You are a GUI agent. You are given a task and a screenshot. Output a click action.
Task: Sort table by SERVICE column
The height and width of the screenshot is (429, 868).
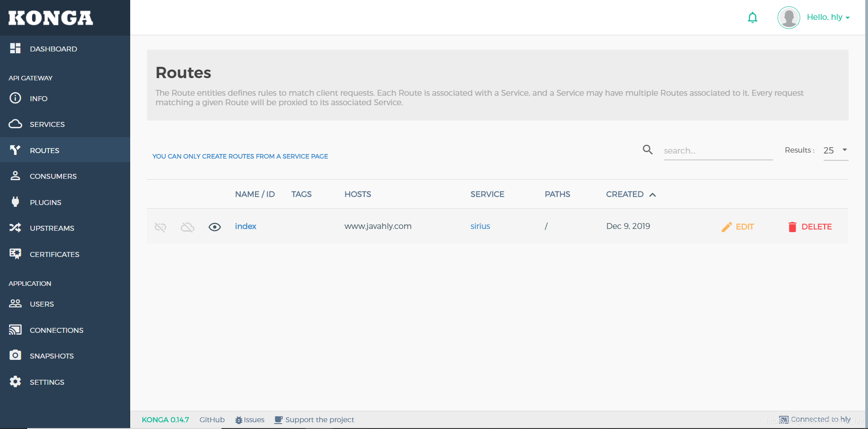487,194
